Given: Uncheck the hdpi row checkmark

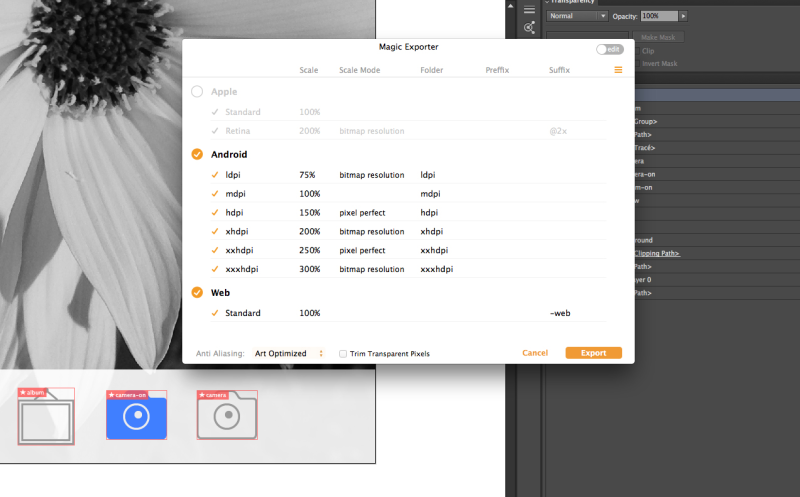Looking at the screenshot, I should [x=215, y=212].
